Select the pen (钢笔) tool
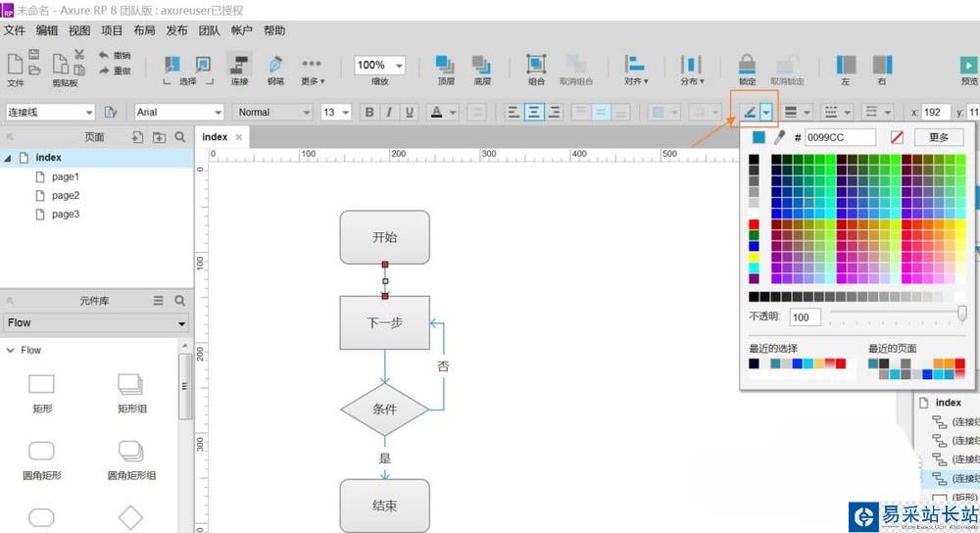The height and width of the screenshot is (533, 980). [x=275, y=66]
